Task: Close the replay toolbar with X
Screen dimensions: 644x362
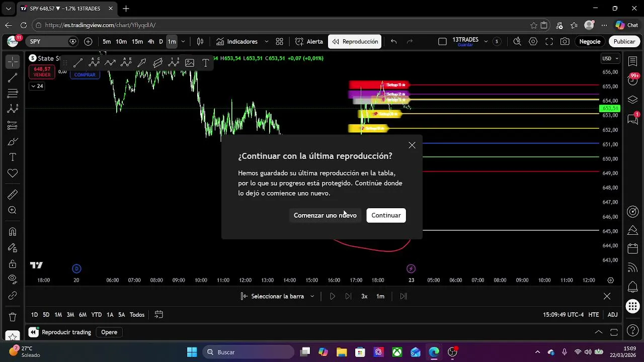Action: click(x=607, y=296)
